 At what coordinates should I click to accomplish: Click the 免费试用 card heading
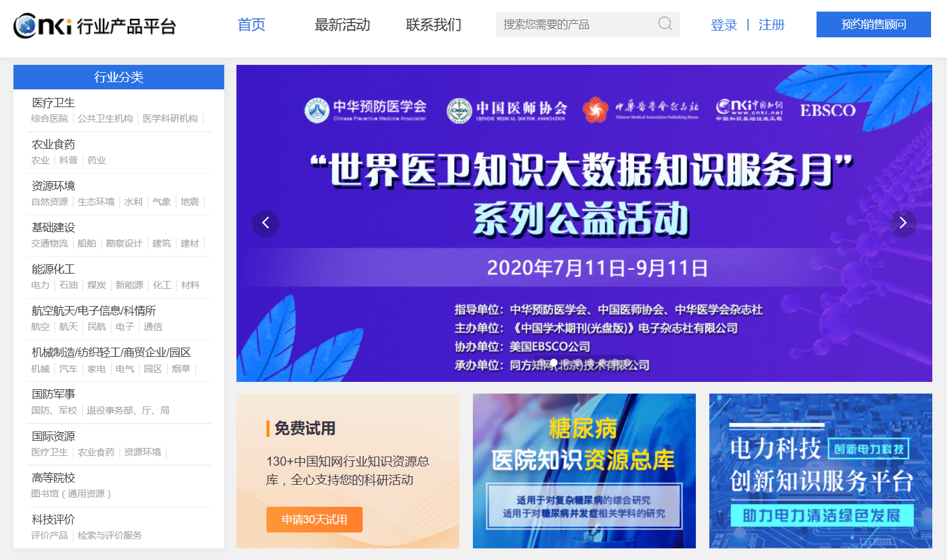(x=305, y=428)
